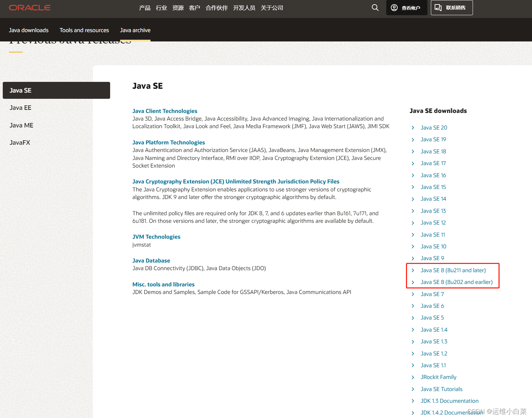Open the Java SE 15 download link
532x418 pixels.
(433, 187)
